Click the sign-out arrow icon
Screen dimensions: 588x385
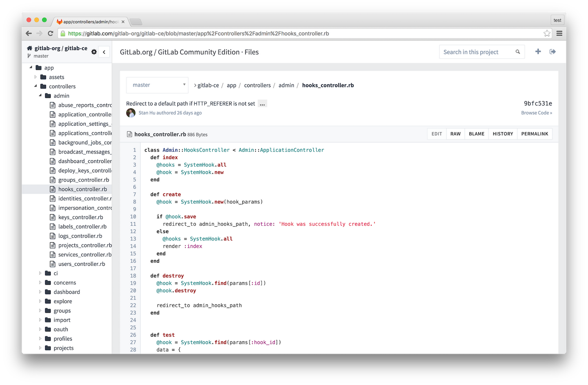pos(552,51)
